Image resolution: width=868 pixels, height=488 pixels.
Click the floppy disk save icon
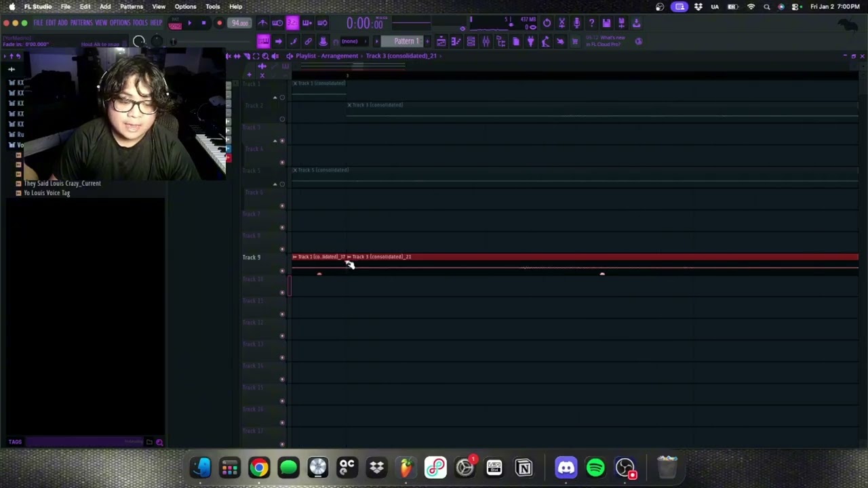pyautogui.click(x=606, y=23)
